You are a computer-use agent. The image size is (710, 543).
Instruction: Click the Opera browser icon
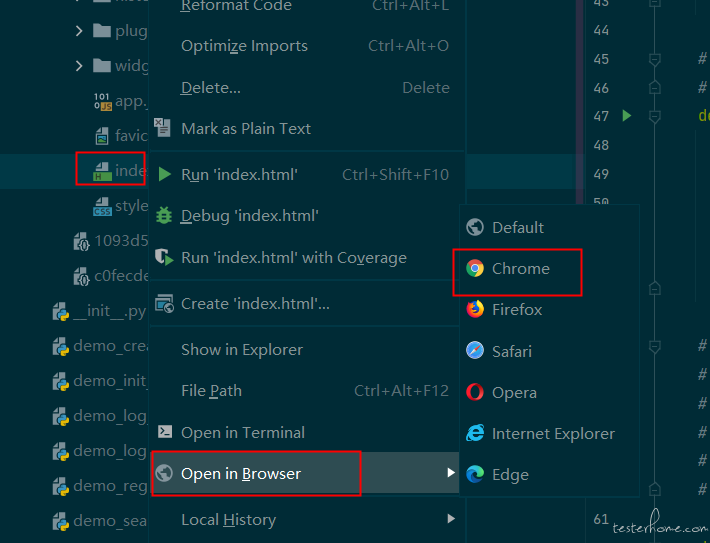(x=475, y=392)
